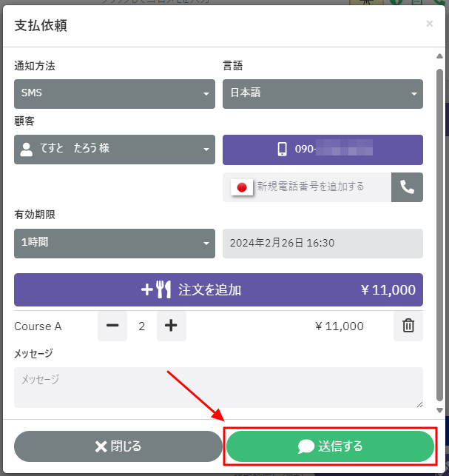Image resolution: width=449 pixels, height=476 pixels.
Task: Click the dialog's vertical scrollbar thumb
Action: pyautogui.click(x=440, y=222)
